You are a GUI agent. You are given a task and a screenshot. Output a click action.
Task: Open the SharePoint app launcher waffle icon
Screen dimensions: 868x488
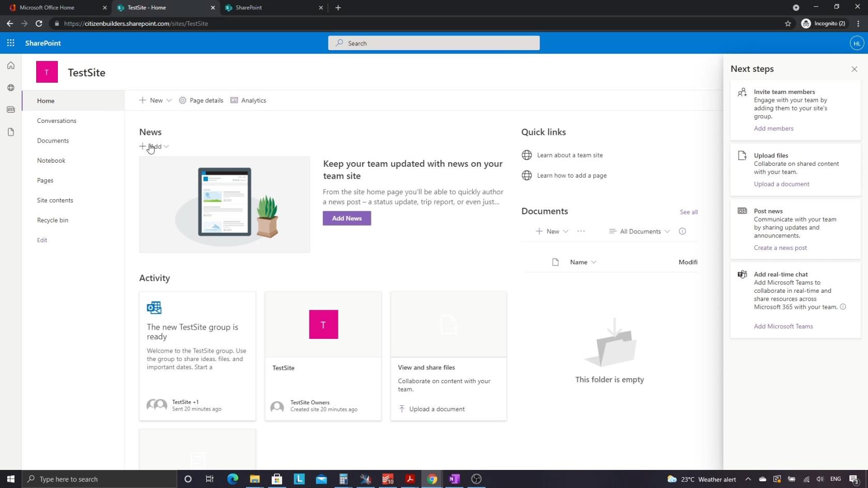(10, 43)
